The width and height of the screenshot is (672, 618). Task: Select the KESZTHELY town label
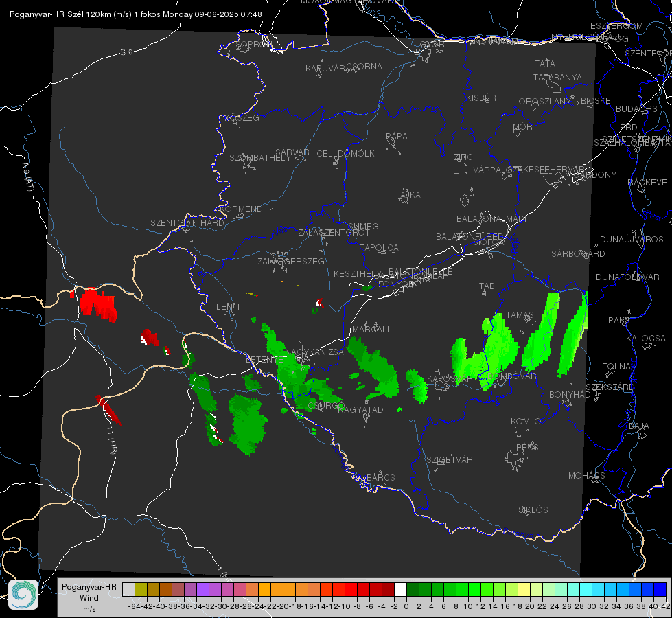coord(358,273)
